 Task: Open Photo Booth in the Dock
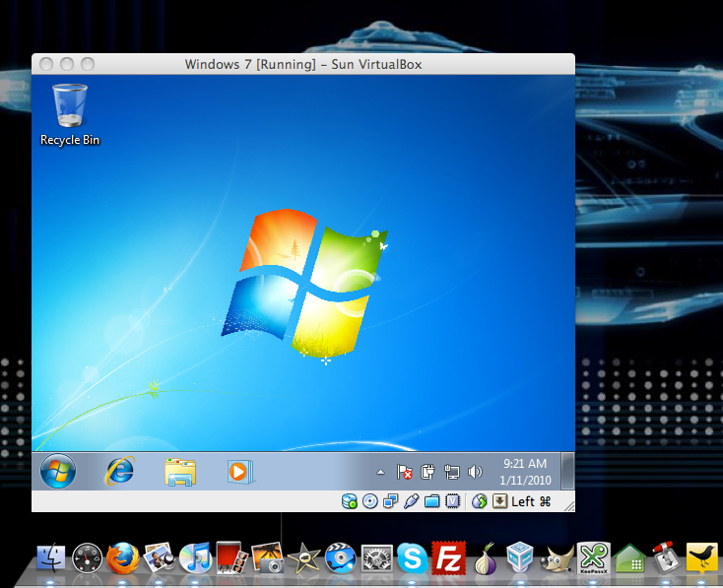tap(231, 558)
